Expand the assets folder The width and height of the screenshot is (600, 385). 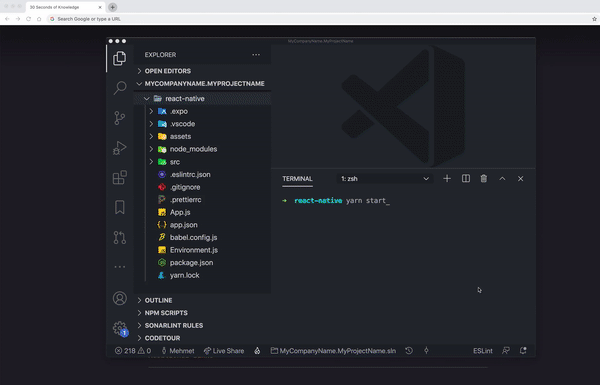(202, 137)
